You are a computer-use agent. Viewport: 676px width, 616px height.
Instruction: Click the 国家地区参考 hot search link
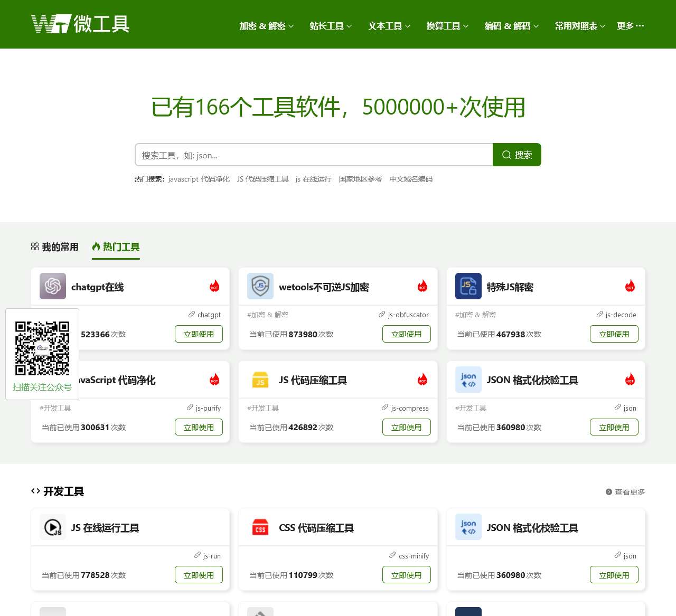[360, 179]
